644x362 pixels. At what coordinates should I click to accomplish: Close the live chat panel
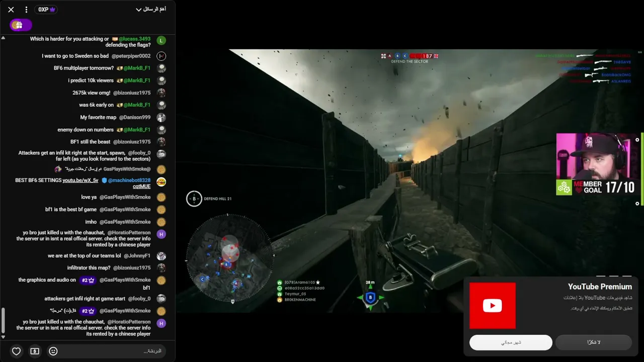[11, 10]
